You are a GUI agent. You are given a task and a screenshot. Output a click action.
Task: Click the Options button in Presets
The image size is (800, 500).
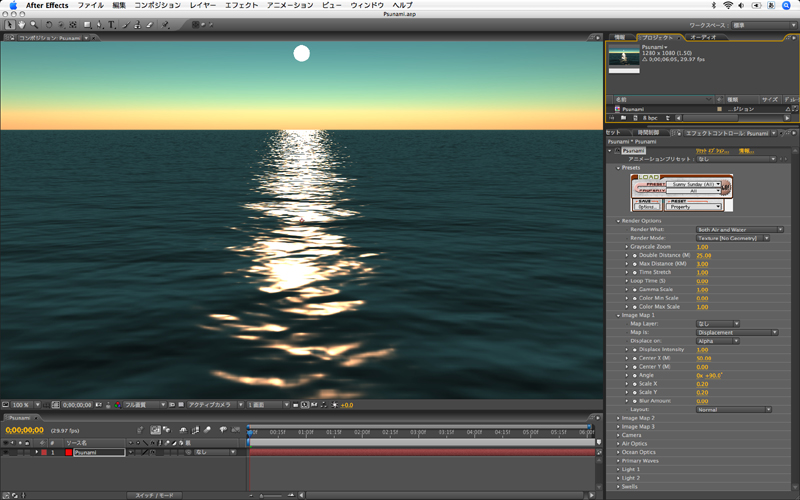click(646, 207)
